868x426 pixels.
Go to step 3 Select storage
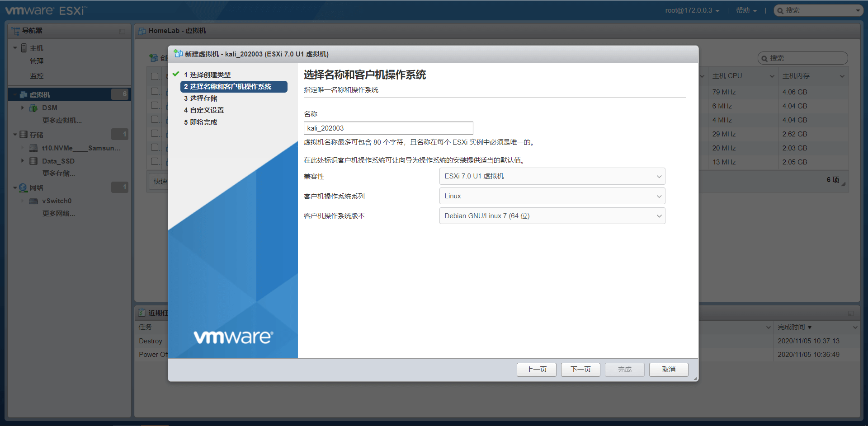point(200,98)
